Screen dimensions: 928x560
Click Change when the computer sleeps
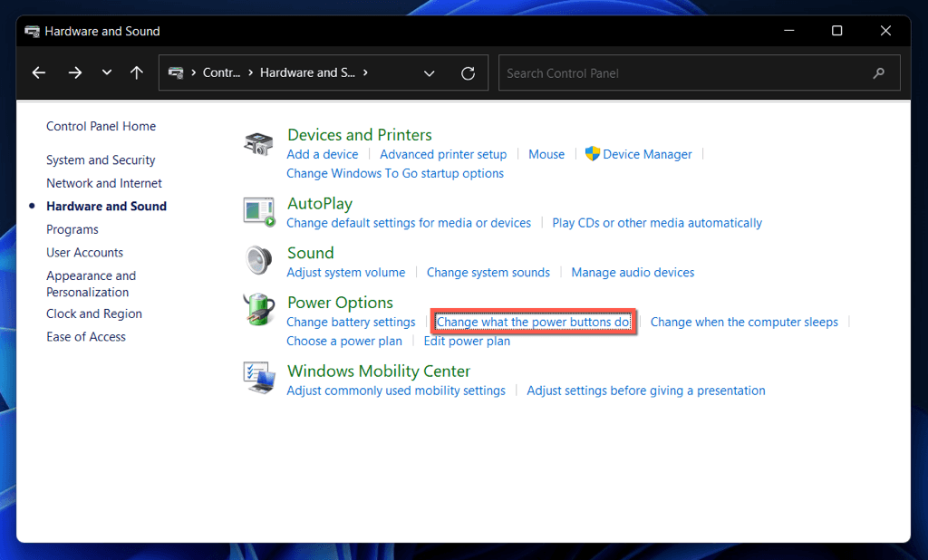744,323
